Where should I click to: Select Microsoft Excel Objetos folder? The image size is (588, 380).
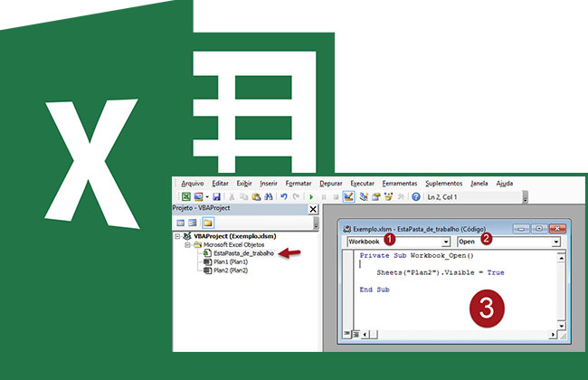tap(233, 245)
